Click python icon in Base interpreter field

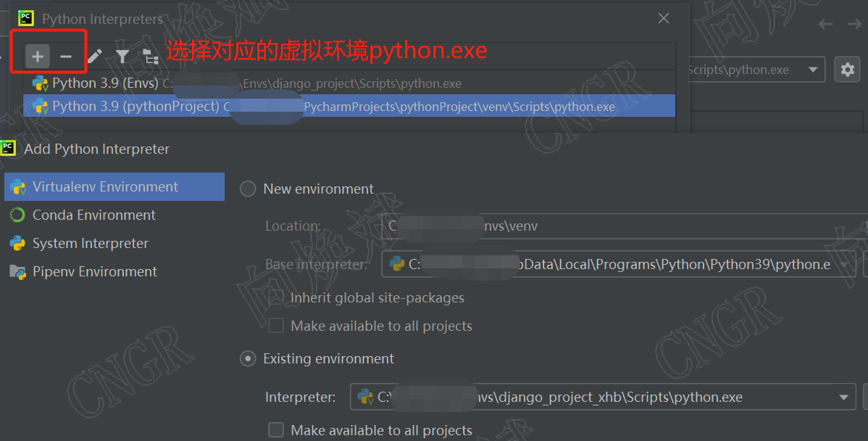[x=397, y=264]
